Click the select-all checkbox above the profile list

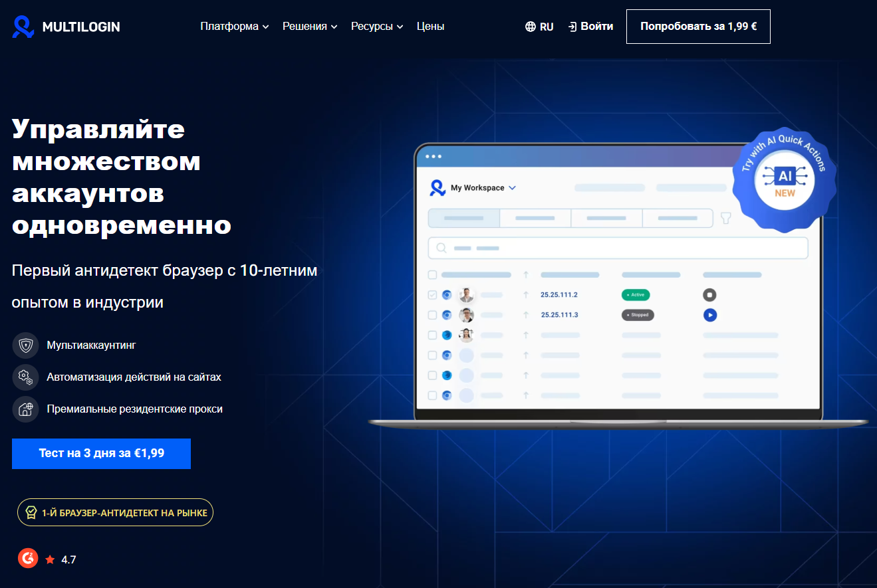(x=432, y=274)
